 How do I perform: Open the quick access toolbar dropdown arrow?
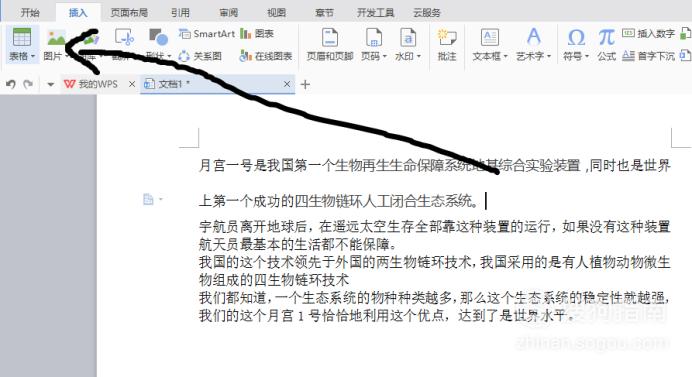coord(50,84)
